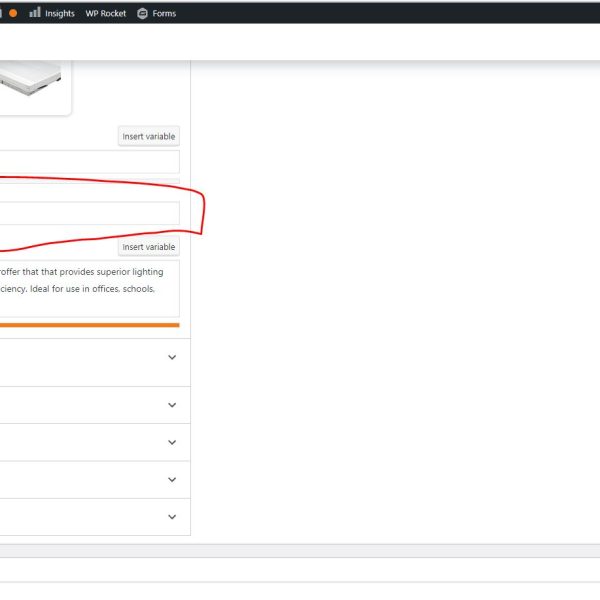Expand the third collapsed section chevron
The image size is (600, 600).
point(172,442)
